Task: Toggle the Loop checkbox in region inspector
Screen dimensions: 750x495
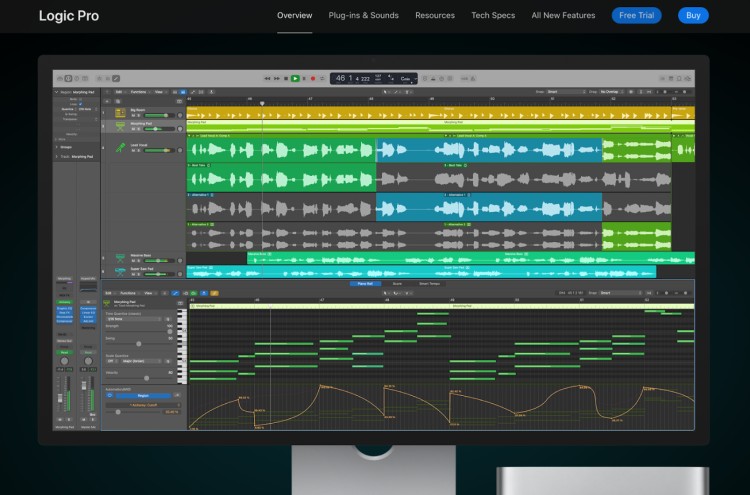Action: tap(80, 104)
